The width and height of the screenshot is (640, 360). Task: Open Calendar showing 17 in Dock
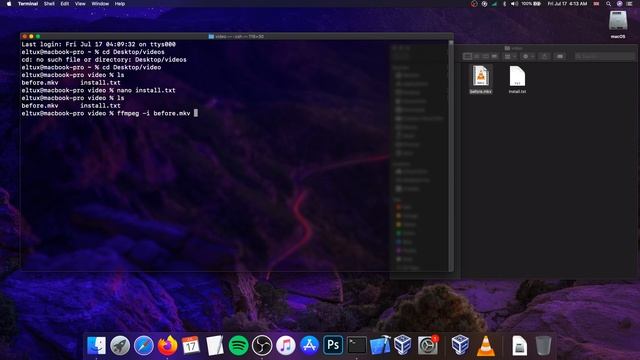pyautogui.click(x=191, y=345)
